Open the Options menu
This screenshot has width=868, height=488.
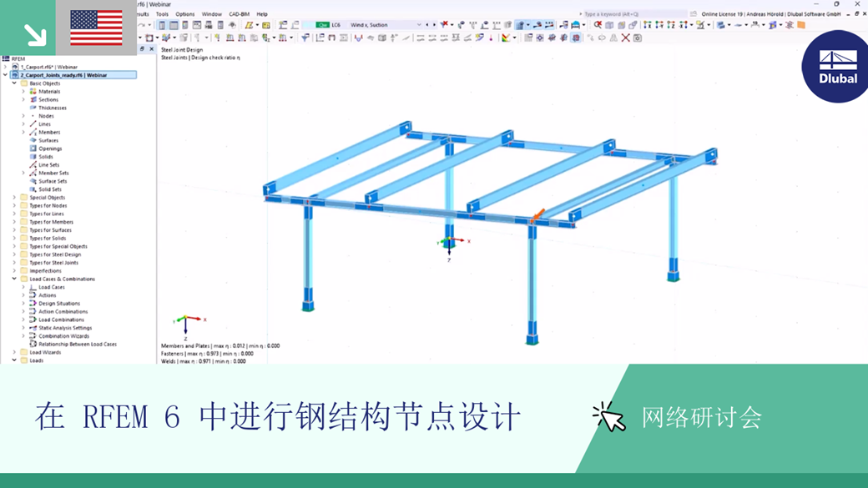(x=185, y=14)
